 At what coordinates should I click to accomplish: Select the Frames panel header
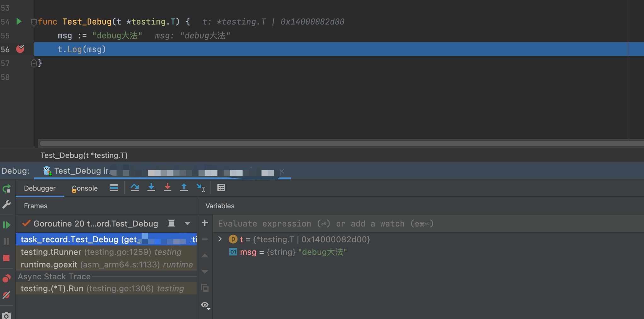tap(36, 206)
